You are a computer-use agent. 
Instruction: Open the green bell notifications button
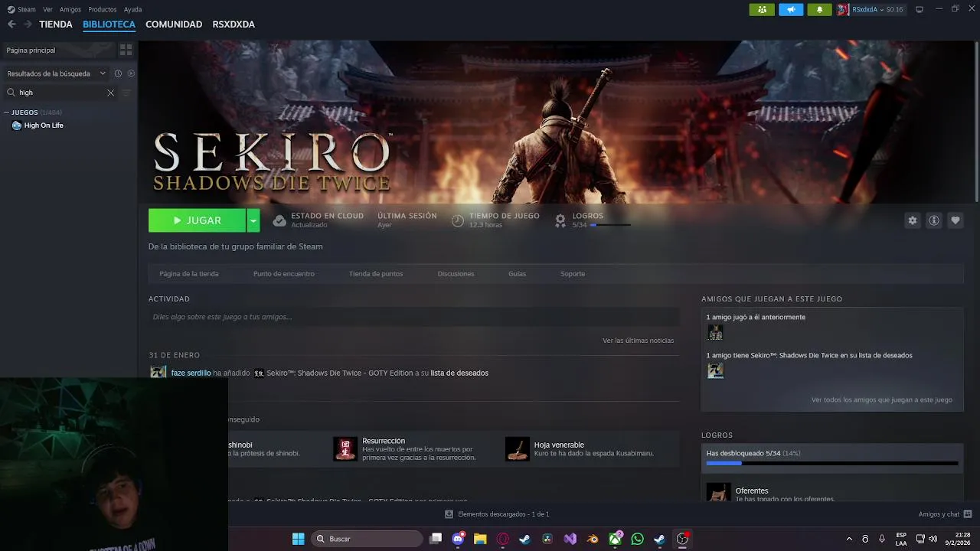(x=819, y=9)
